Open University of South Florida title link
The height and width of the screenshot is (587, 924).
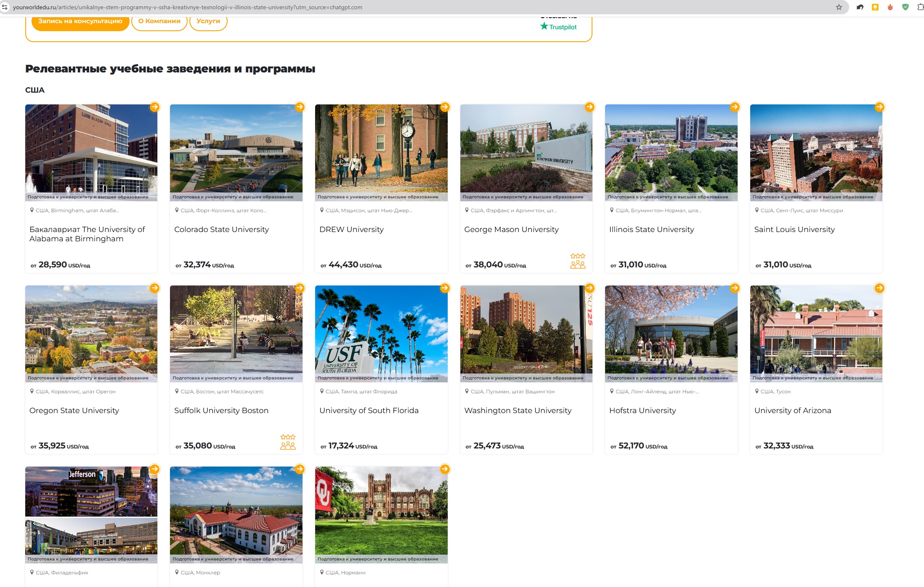[x=369, y=411]
